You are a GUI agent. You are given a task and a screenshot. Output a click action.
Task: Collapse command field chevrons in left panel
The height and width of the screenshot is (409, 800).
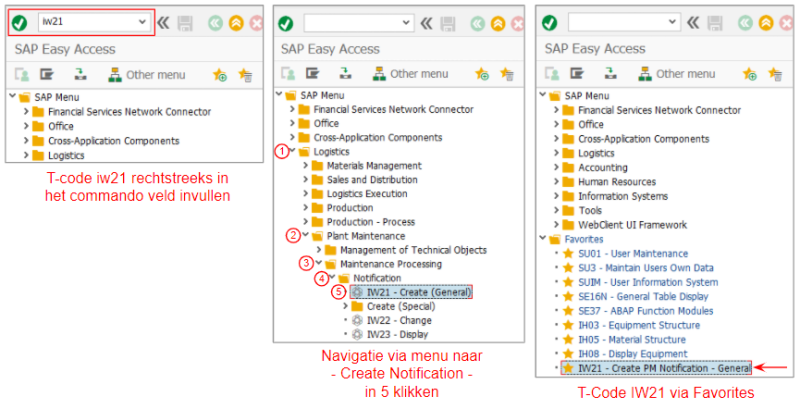pos(163,23)
